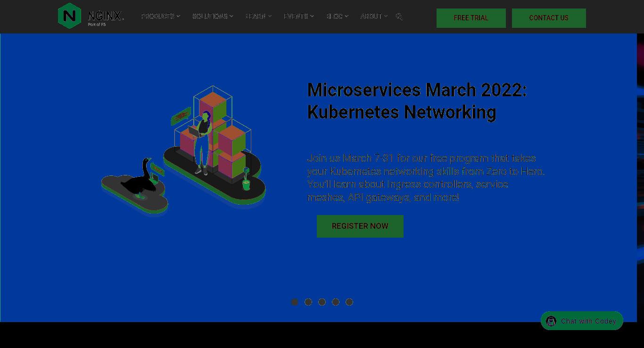
Task: Switch to the second carousel slide dot
Action: coord(308,302)
